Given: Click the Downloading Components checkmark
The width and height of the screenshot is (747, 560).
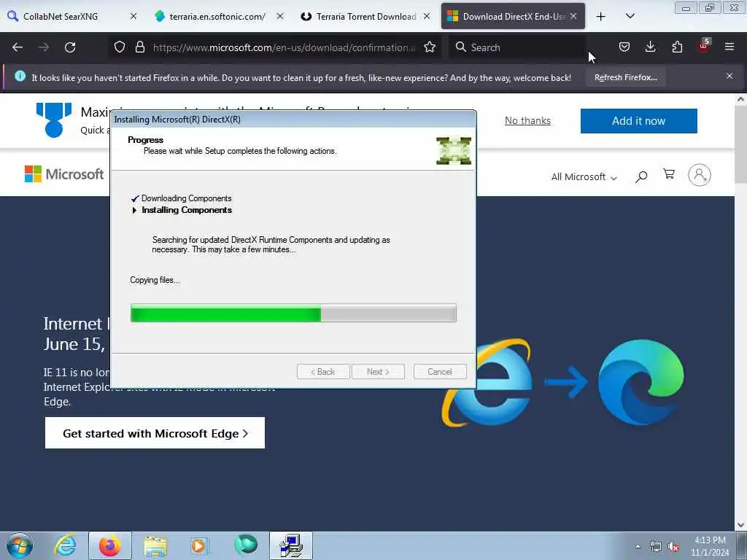Looking at the screenshot, I should (135, 198).
